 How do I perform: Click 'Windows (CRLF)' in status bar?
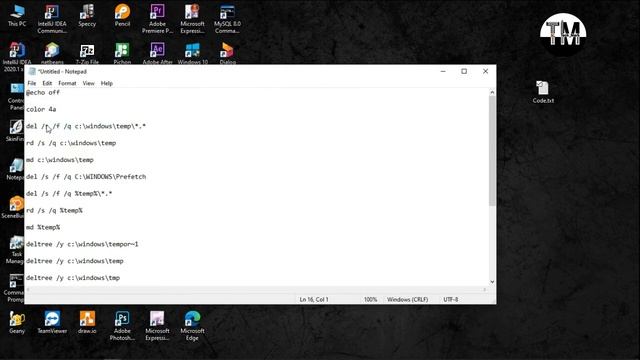pyautogui.click(x=407, y=300)
